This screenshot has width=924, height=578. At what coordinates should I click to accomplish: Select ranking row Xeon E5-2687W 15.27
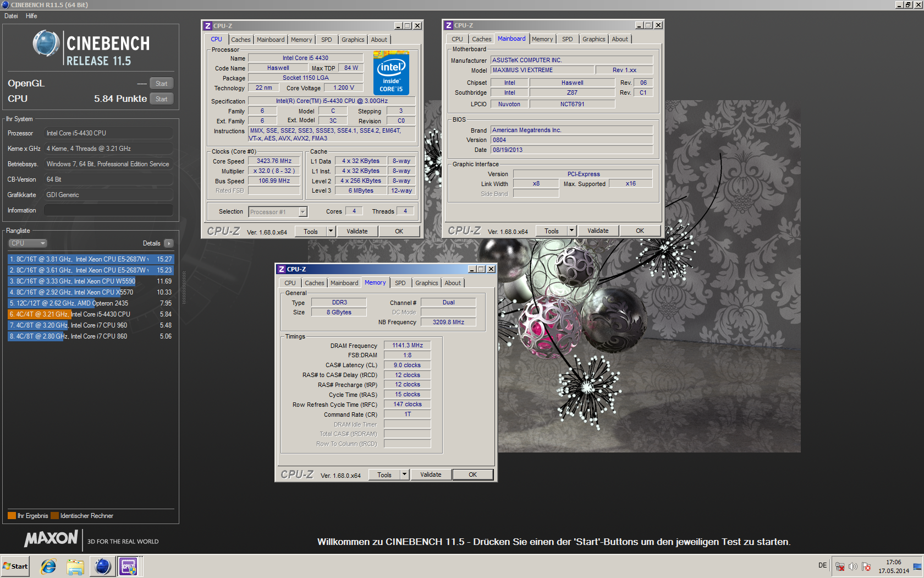tap(91, 259)
